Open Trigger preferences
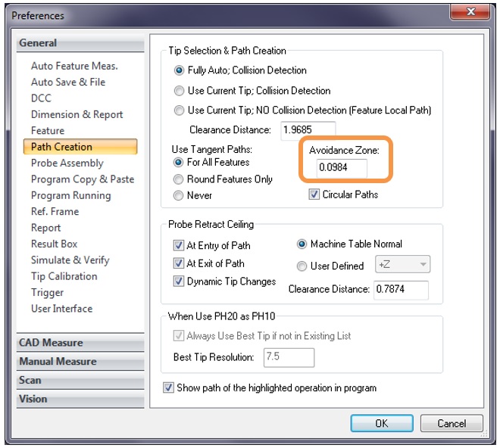 pos(47,293)
